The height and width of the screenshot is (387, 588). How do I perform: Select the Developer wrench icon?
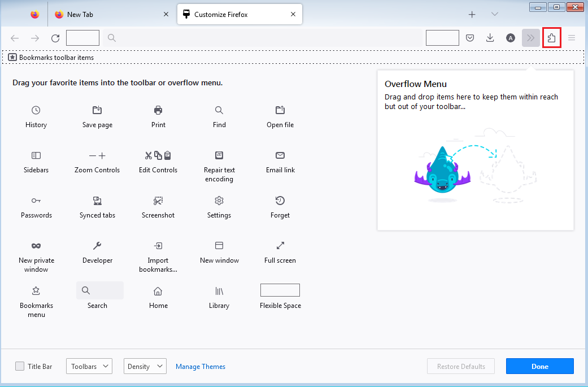[x=97, y=246]
